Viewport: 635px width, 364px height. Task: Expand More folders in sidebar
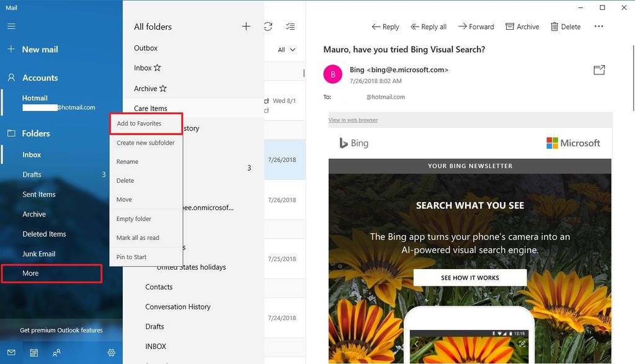point(31,273)
